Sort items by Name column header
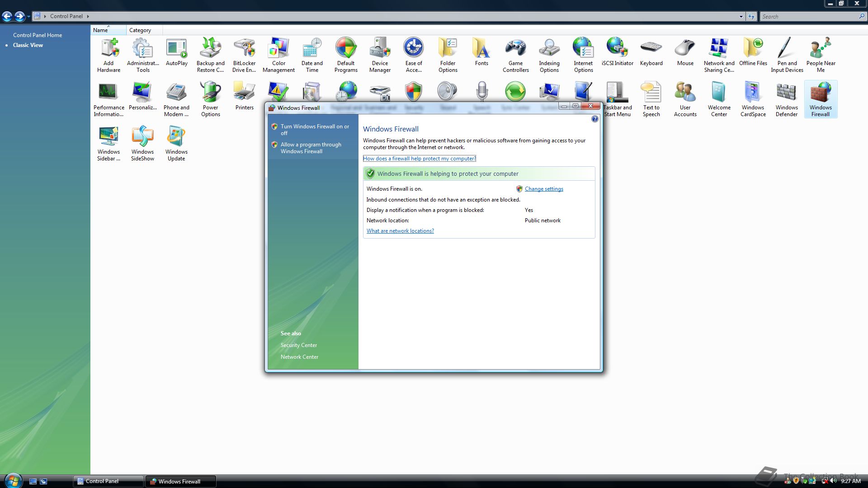The image size is (868, 488). pos(108,30)
